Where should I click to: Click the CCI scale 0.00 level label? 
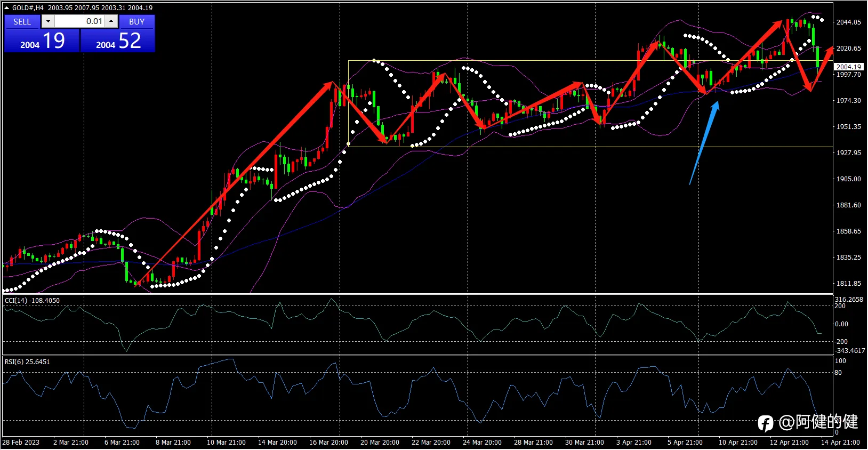pyautogui.click(x=841, y=324)
